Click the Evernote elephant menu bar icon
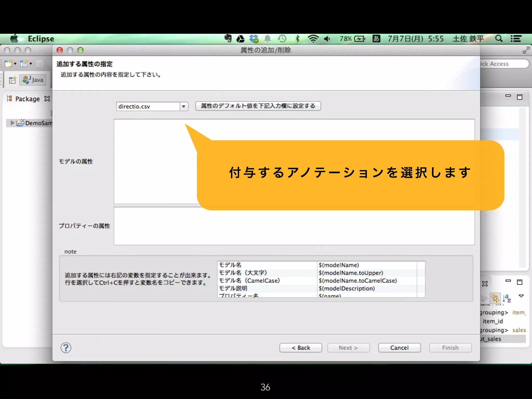 [228, 39]
